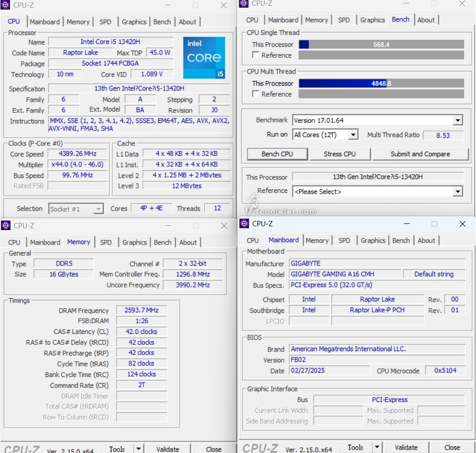Click the DRAM Frequency value 2593.7 MHz
This screenshot has width=476, height=453.
pyautogui.click(x=141, y=310)
